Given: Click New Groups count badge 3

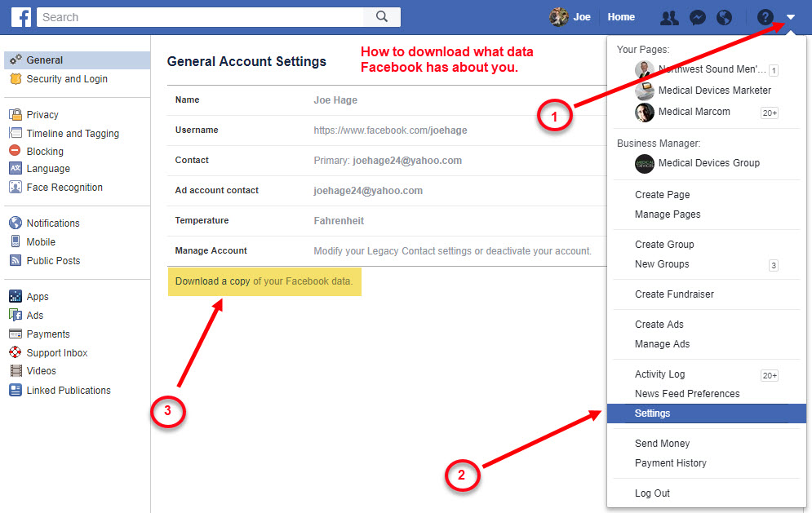Looking at the screenshot, I should pos(773,266).
